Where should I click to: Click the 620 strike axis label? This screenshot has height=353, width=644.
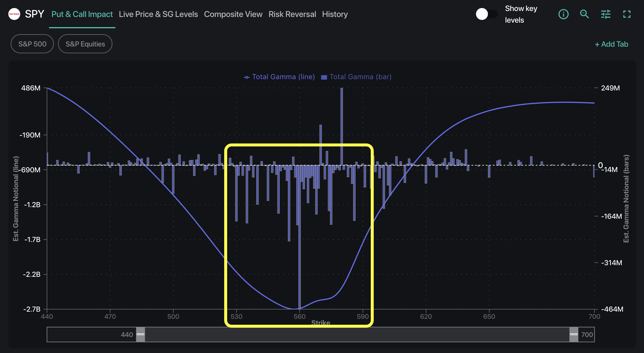click(x=426, y=316)
